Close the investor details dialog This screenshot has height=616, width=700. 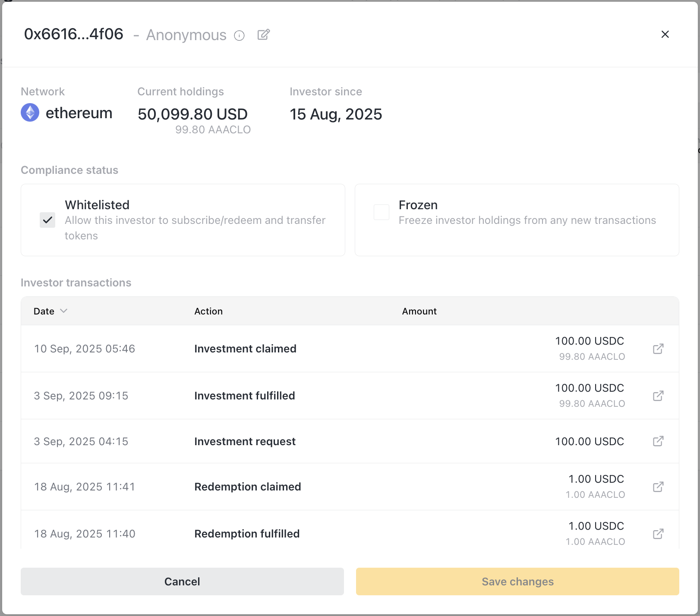[x=665, y=35]
